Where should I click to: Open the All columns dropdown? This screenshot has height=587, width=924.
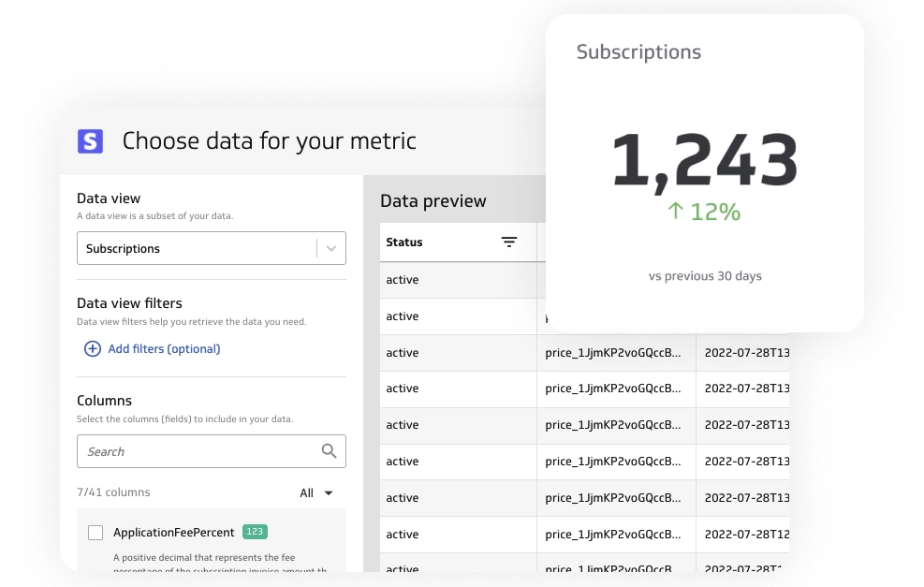pyautogui.click(x=315, y=492)
